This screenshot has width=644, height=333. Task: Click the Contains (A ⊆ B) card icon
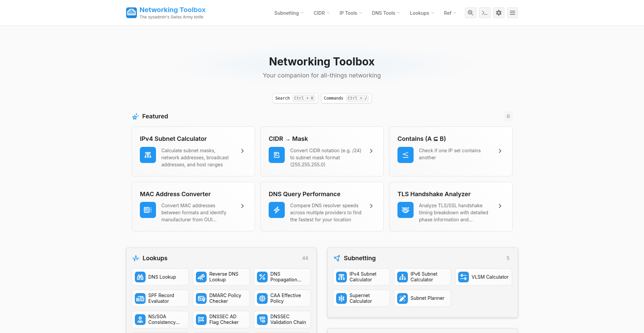pyautogui.click(x=406, y=155)
